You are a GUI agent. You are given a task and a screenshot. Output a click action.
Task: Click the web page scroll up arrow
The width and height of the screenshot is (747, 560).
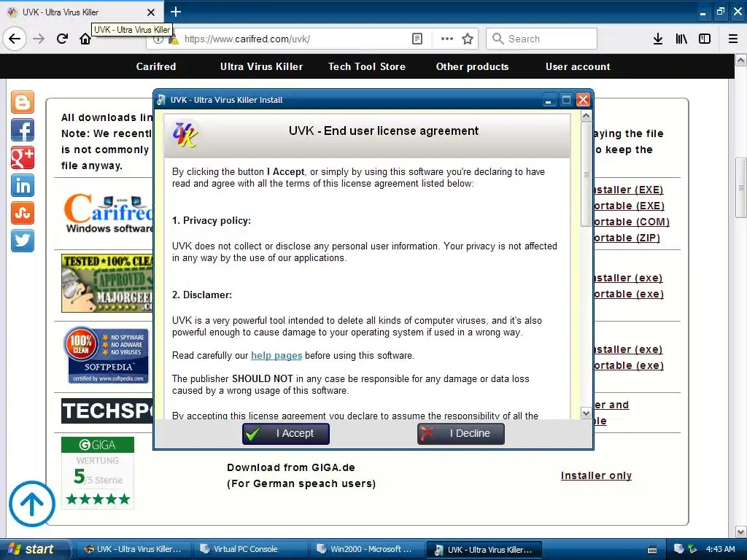741,61
